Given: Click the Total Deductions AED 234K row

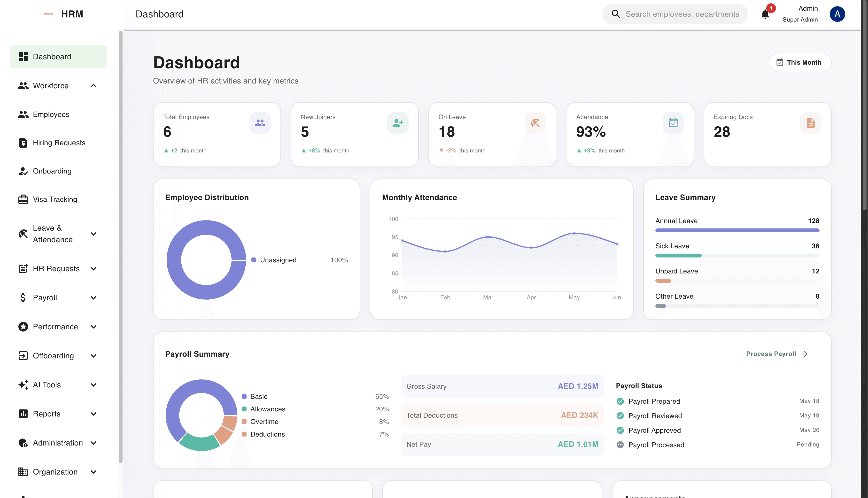Looking at the screenshot, I should coord(502,415).
